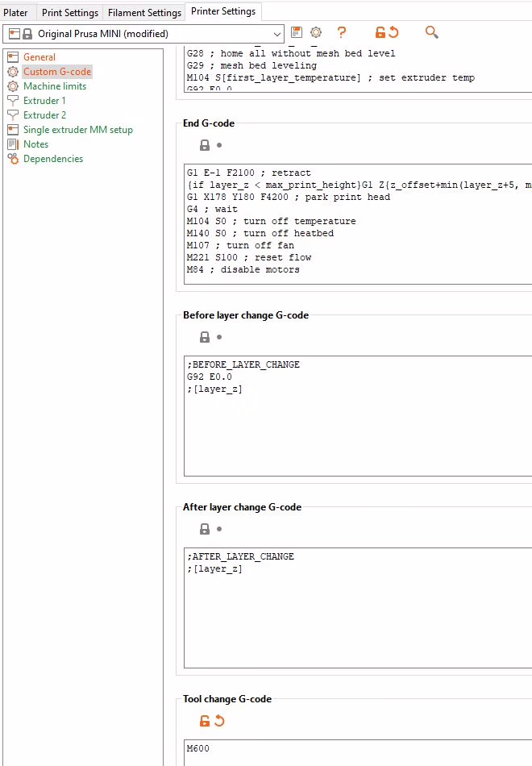
Task: Click the physical printer gear icon
Action: pos(316,32)
